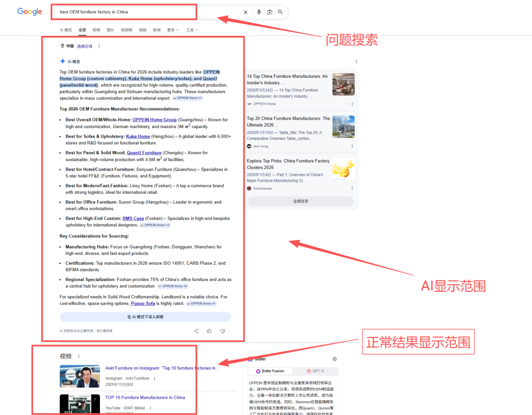Select the Sider Fusion tab
This screenshot has width=532, height=415.
click(270, 371)
